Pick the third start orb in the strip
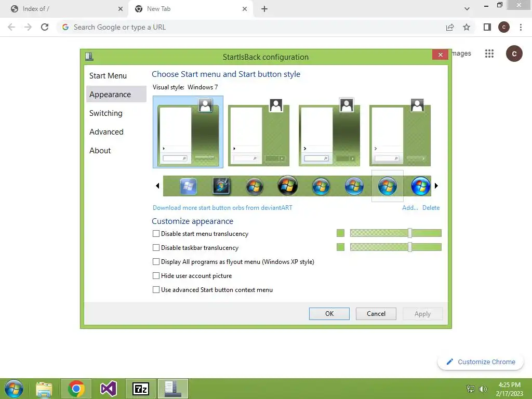Screen dimensions: 532x399 (x=255, y=187)
